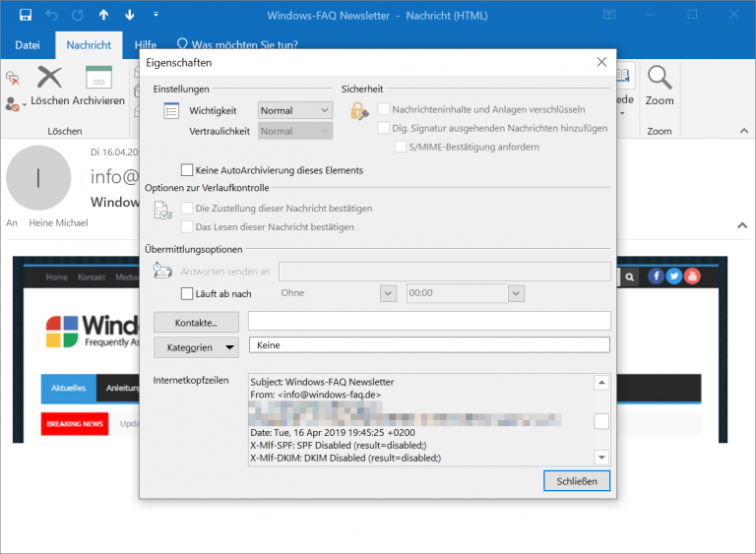Click the previous item up arrow
Screen dimensions: 756x554
click(x=104, y=16)
